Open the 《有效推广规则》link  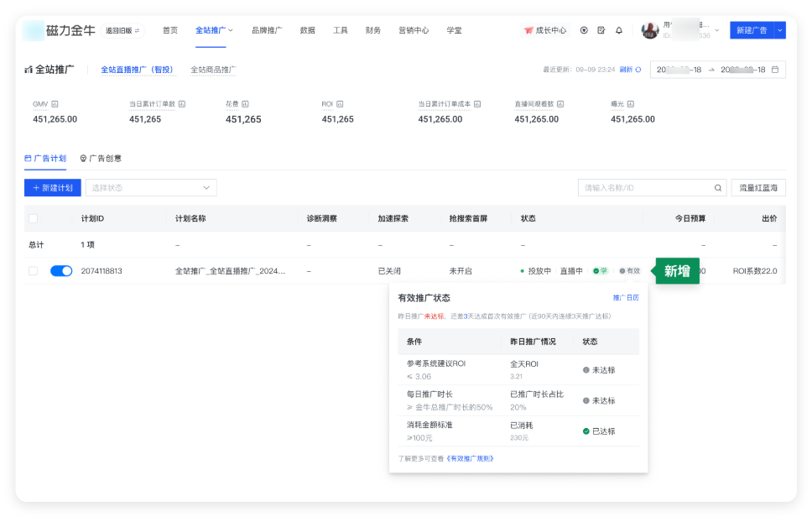click(471, 458)
